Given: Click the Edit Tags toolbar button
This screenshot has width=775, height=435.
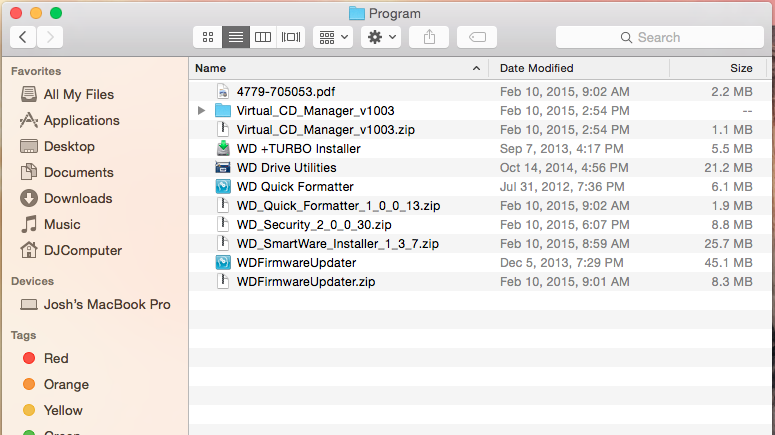Looking at the screenshot, I should pos(477,37).
